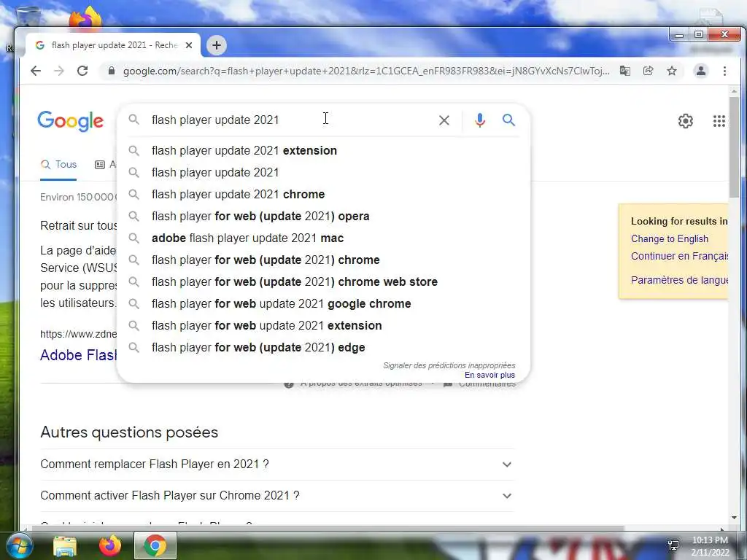Choose suggestion 'adobe flash player update 2021 mac'
The height and width of the screenshot is (560, 747).
coord(323,238)
